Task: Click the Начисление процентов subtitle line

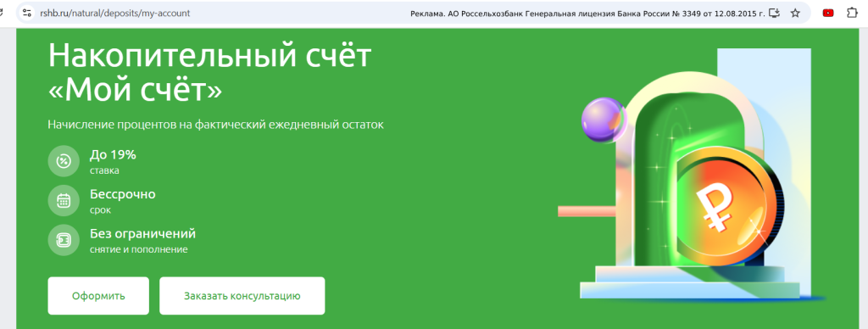Action: [x=216, y=125]
